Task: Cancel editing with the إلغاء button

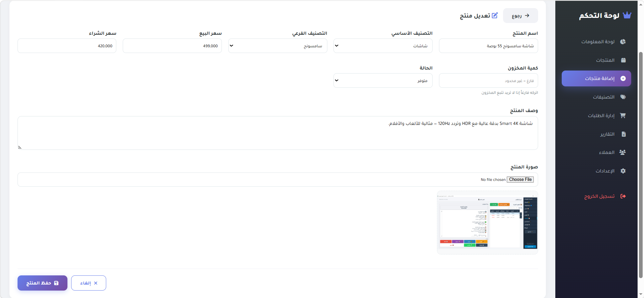Action: pyautogui.click(x=89, y=283)
